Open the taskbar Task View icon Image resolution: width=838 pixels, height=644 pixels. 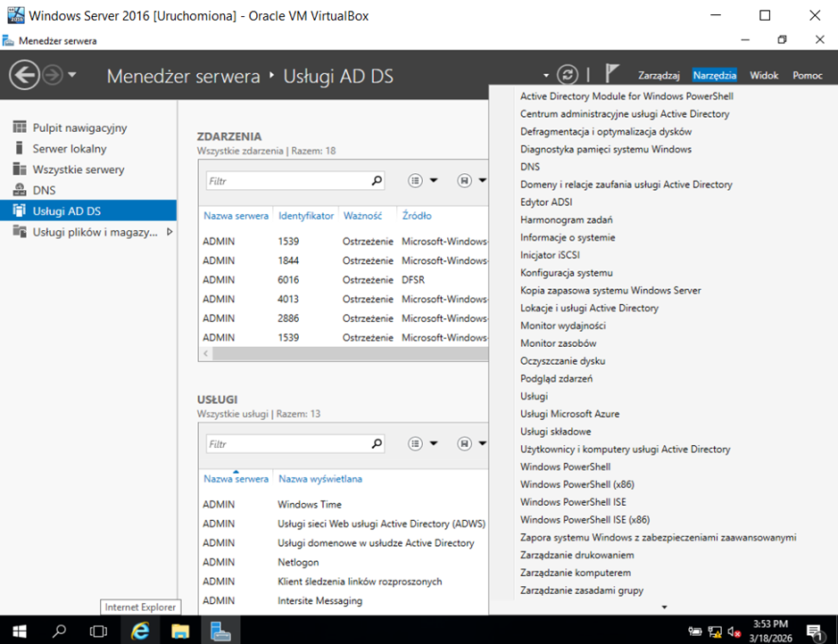point(99,631)
